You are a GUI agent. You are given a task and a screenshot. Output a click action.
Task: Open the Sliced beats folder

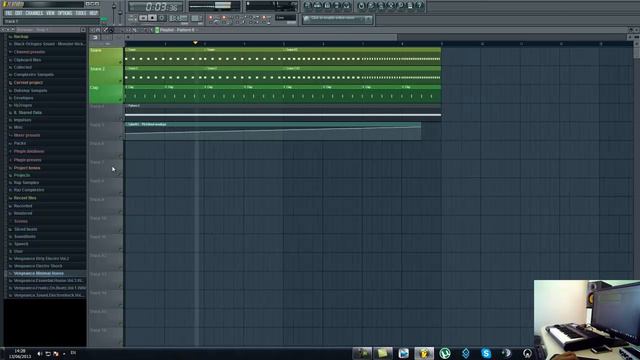[25, 229]
